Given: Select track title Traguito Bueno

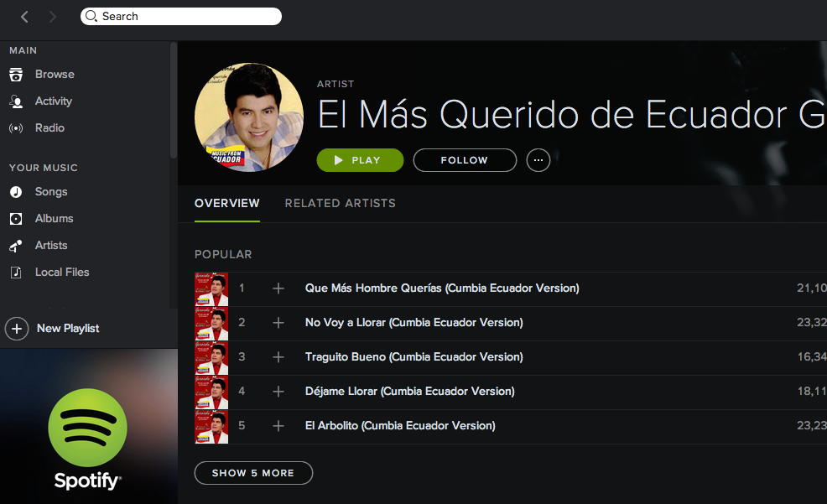Looking at the screenshot, I should coord(414,357).
